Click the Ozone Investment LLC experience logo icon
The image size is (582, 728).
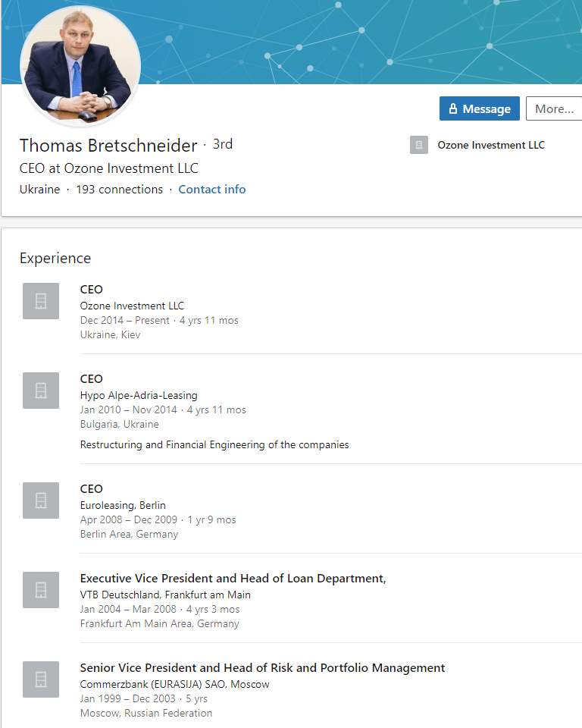point(41,301)
